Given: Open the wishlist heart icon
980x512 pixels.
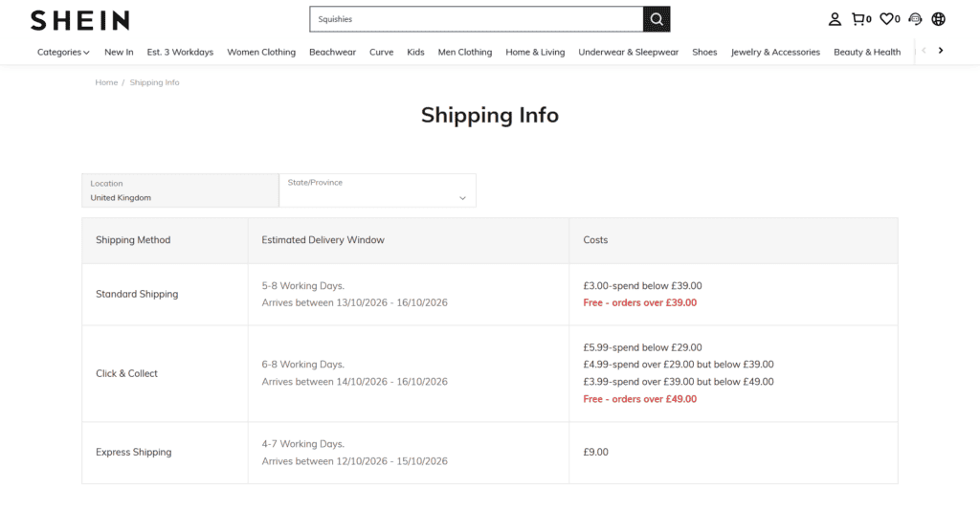Looking at the screenshot, I should tap(889, 19).
